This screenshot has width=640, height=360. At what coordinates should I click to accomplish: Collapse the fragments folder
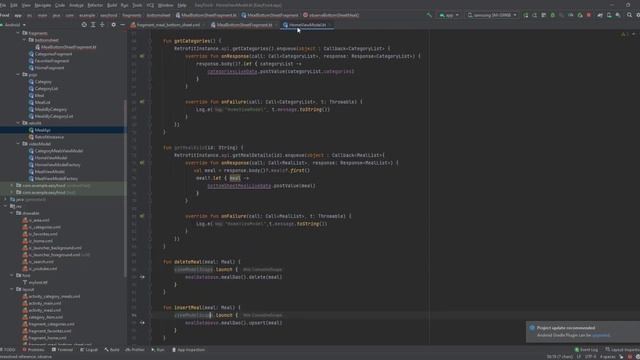click(x=18, y=33)
